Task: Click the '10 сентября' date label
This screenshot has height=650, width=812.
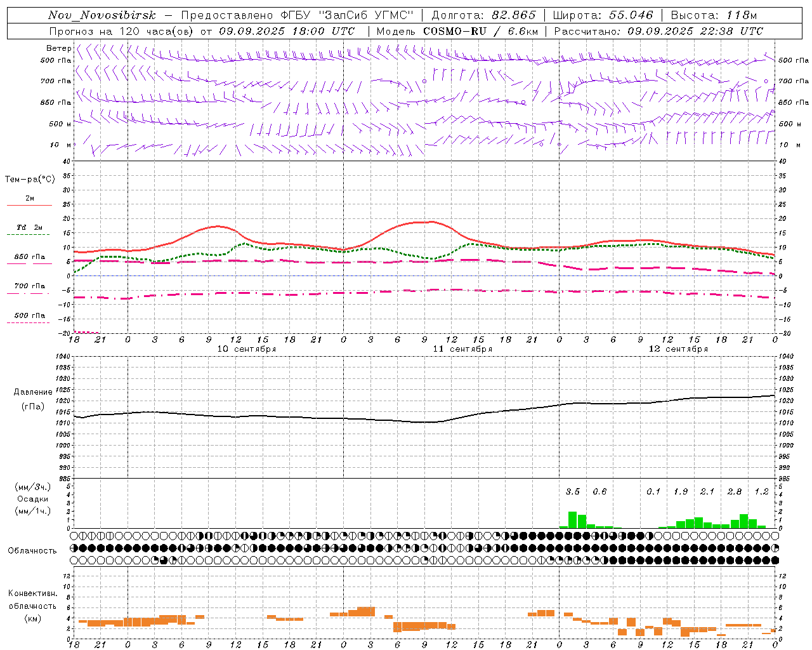Action: 246,349
